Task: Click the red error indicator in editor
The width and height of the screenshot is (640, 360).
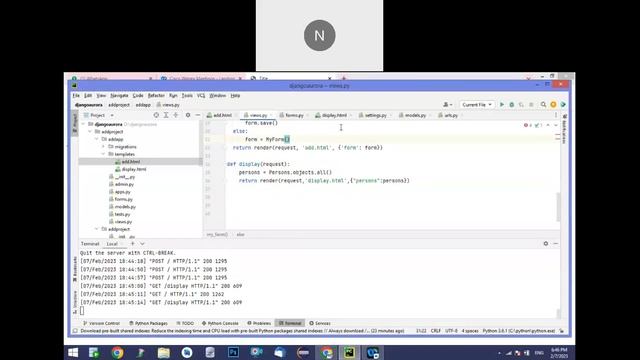Action: [x=527, y=125]
